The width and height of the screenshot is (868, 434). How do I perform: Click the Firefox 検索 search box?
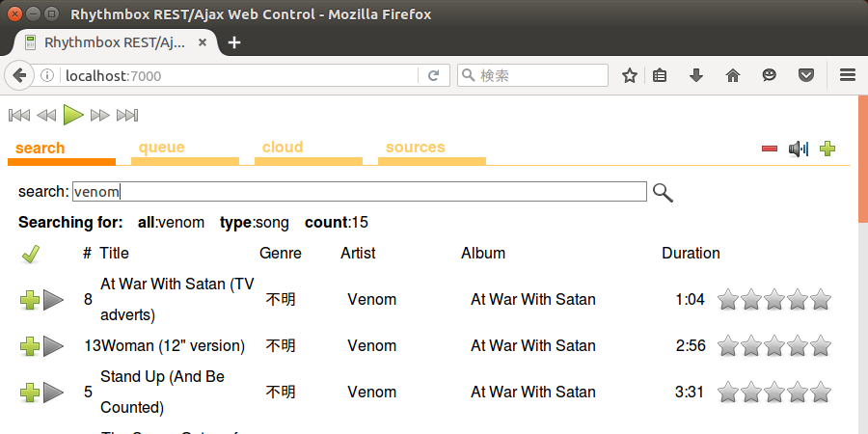tap(532, 75)
